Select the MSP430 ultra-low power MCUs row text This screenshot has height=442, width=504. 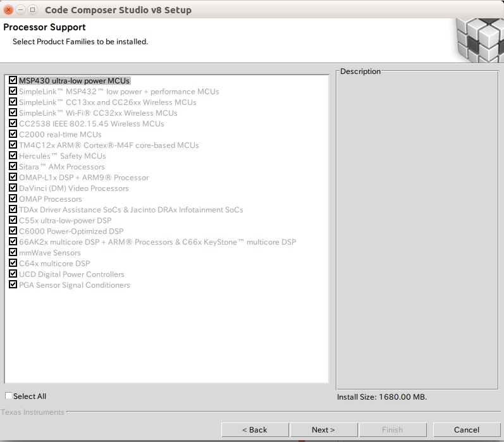coord(74,81)
